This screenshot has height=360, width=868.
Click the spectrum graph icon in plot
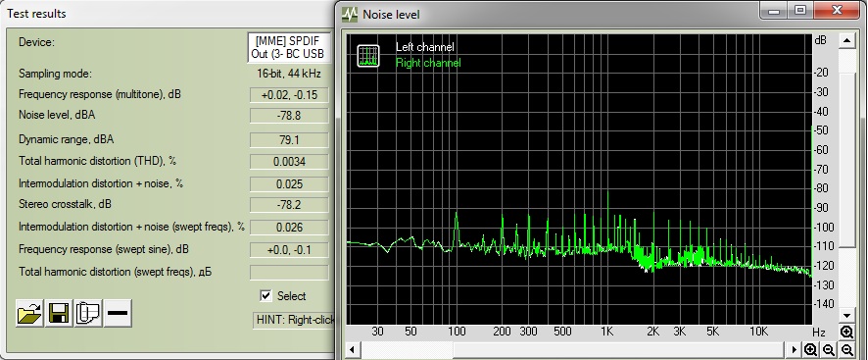368,56
